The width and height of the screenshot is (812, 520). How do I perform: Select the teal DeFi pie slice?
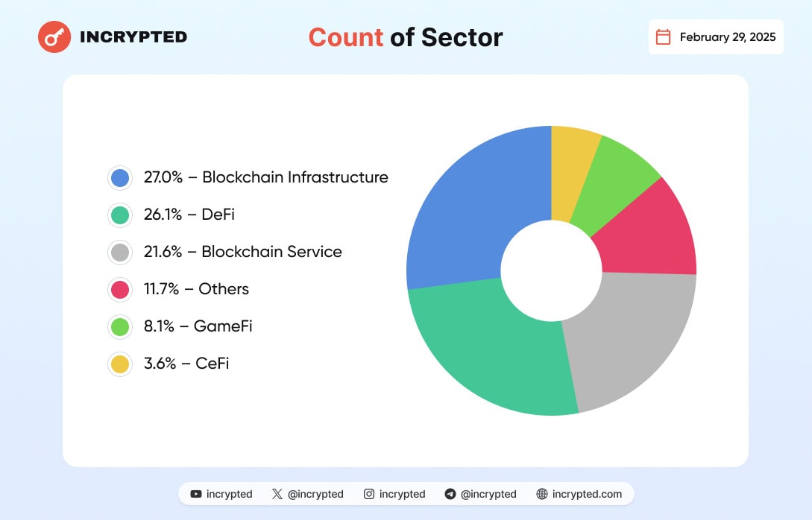click(485, 350)
